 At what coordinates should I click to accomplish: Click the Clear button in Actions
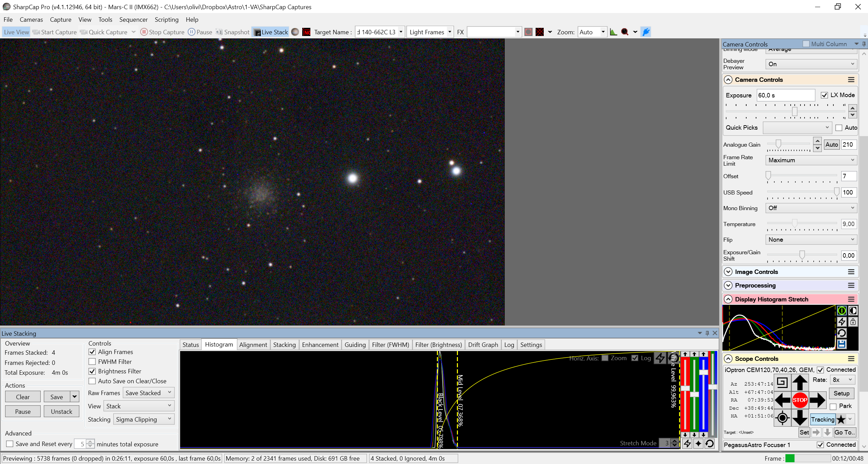point(23,397)
